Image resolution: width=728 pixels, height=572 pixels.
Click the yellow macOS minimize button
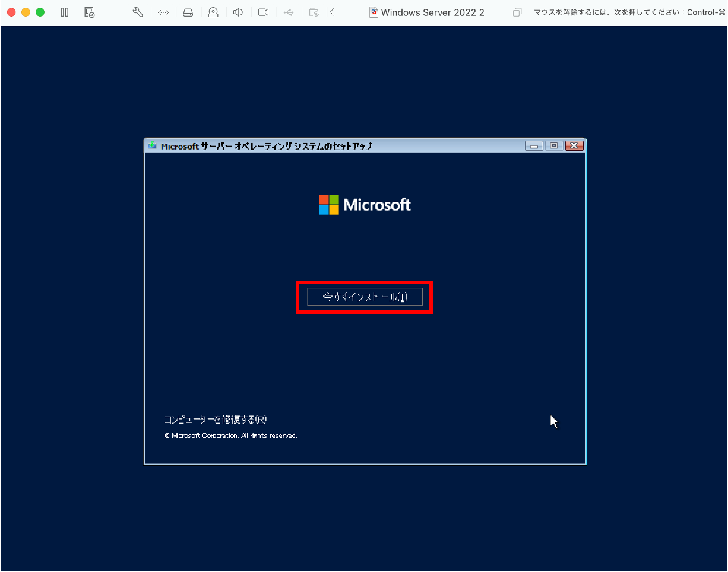coord(26,12)
